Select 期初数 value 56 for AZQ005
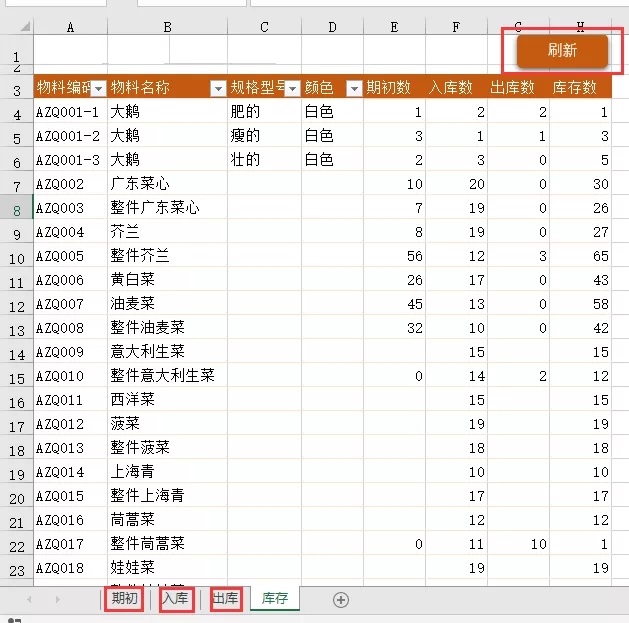Image resolution: width=629 pixels, height=623 pixels. pos(394,255)
